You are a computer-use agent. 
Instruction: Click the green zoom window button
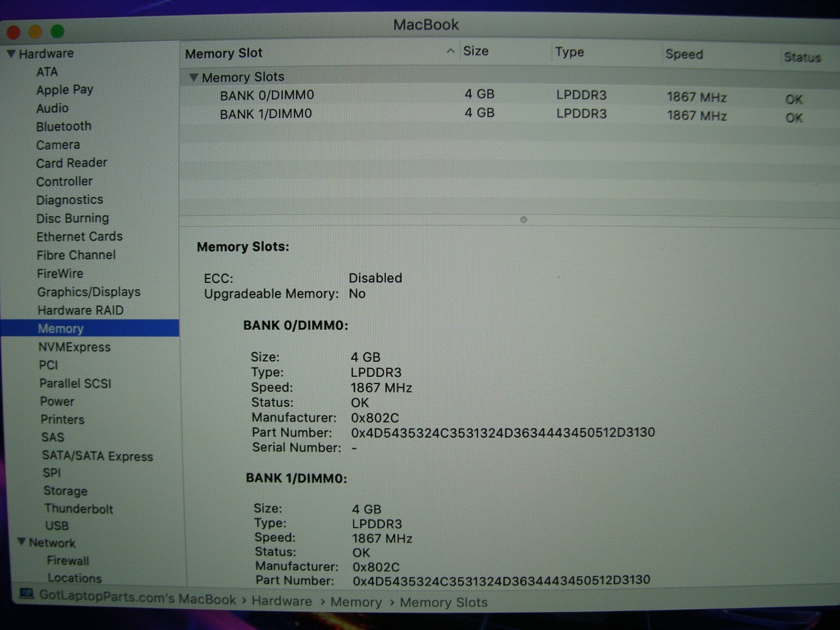pyautogui.click(x=57, y=31)
